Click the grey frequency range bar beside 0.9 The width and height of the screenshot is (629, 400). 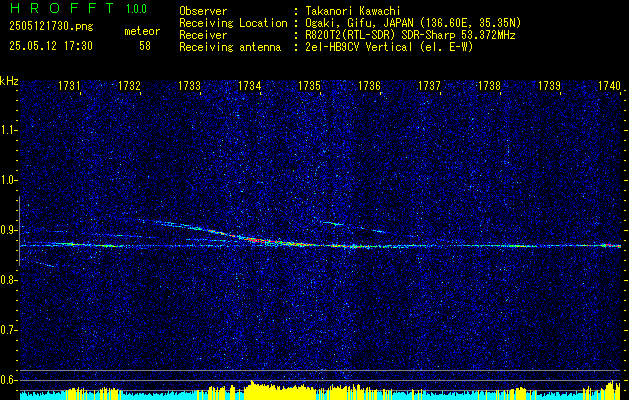point(19,231)
